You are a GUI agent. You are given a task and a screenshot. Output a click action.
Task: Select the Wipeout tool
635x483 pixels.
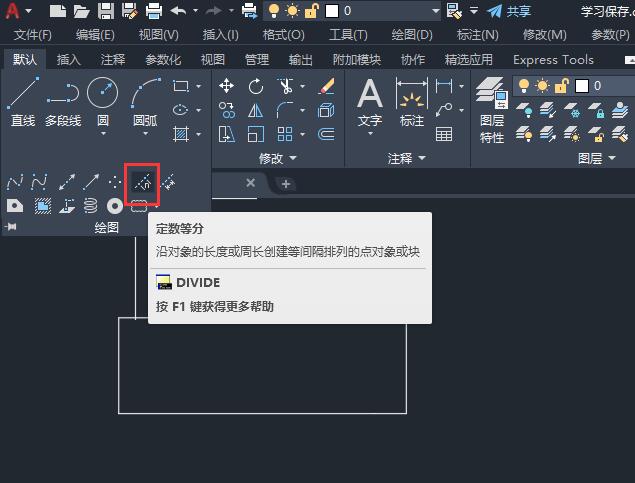pos(43,206)
